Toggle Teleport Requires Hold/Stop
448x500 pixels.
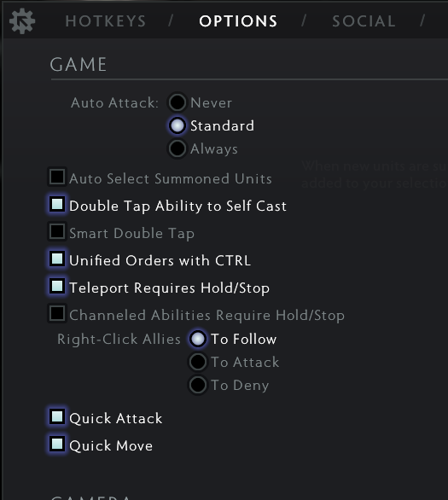tap(57, 286)
